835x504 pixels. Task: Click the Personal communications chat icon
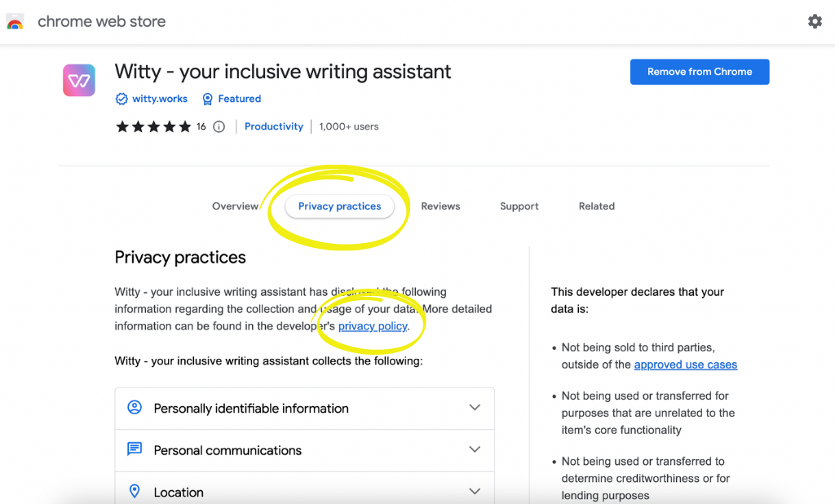pyautogui.click(x=135, y=450)
